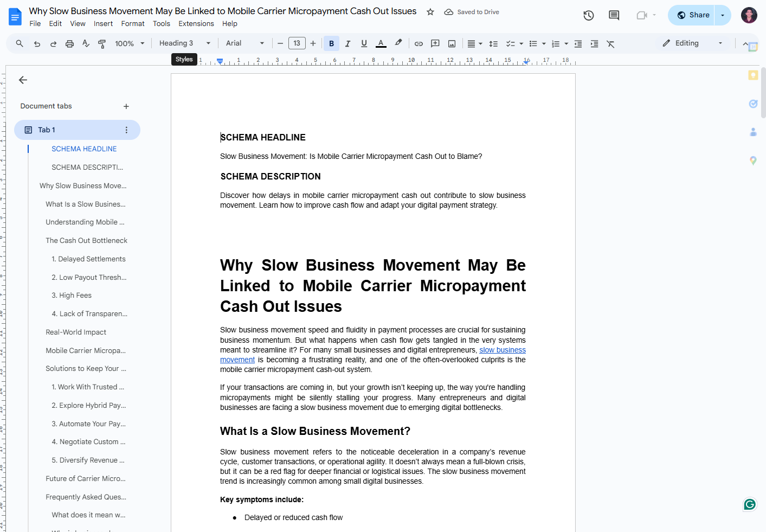This screenshot has width=766, height=532.
Task: Open the text color picker
Action: coord(381,43)
